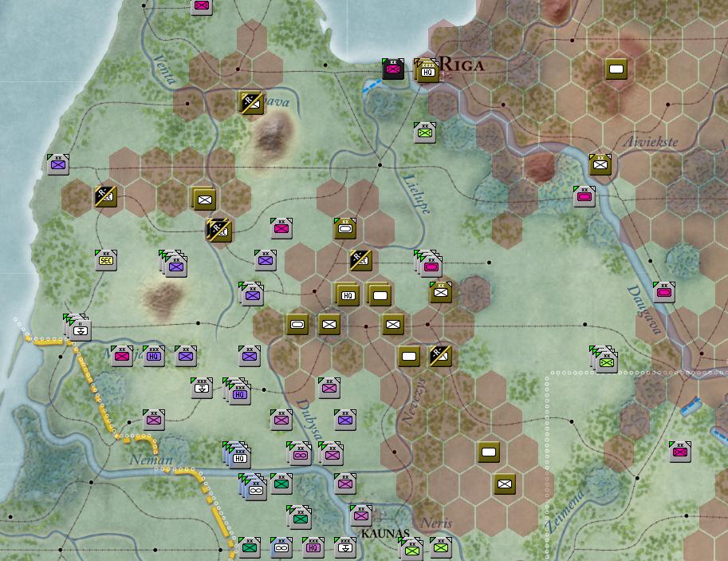The image size is (728, 561).
Task: Click the Riga city label
Action: 462,65
